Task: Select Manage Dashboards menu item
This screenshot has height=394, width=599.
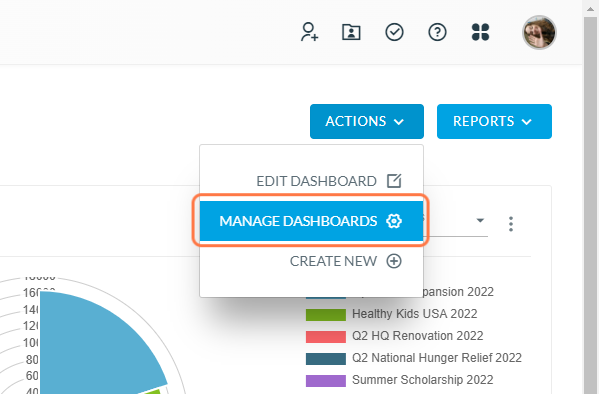Action: click(311, 221)
